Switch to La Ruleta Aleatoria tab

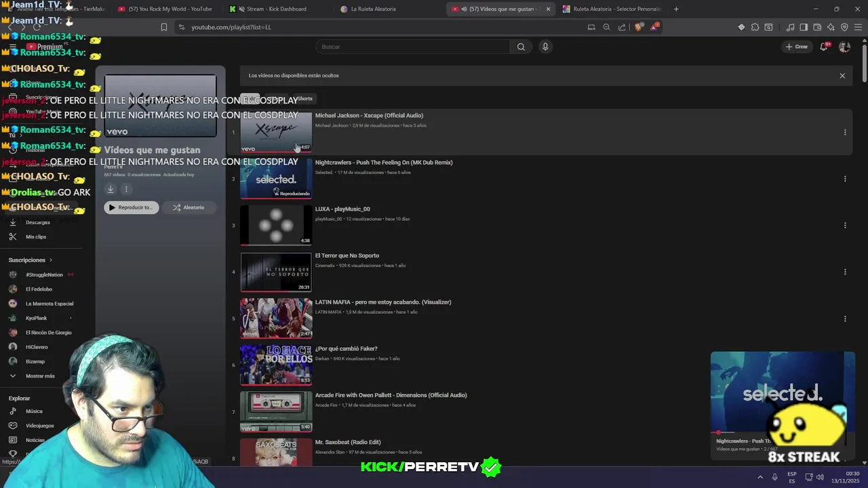373,9
